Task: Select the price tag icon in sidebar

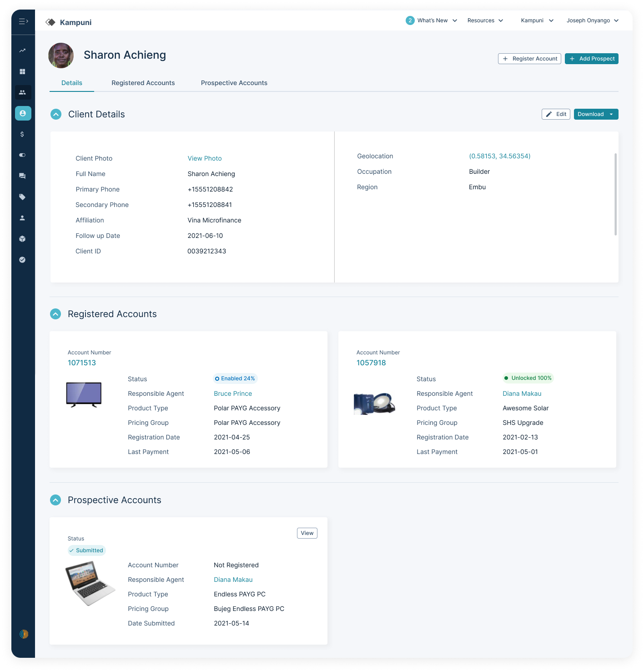Action: tap(22, 197)
